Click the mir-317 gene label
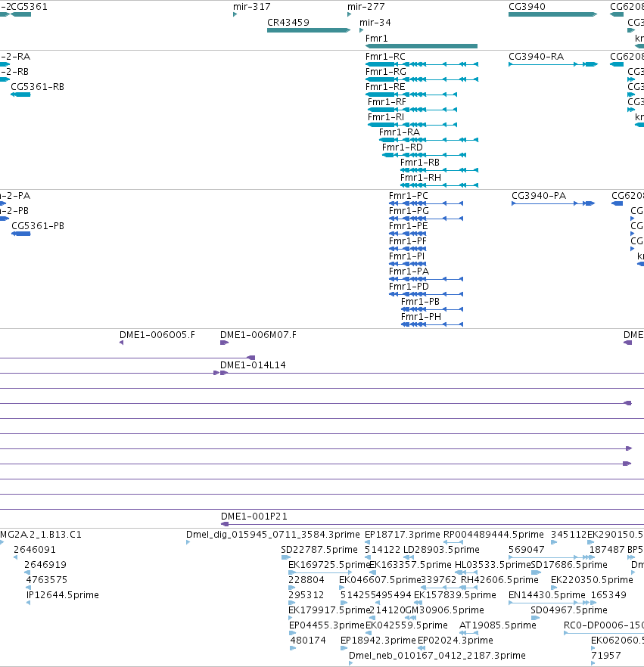 coord(251,7)
